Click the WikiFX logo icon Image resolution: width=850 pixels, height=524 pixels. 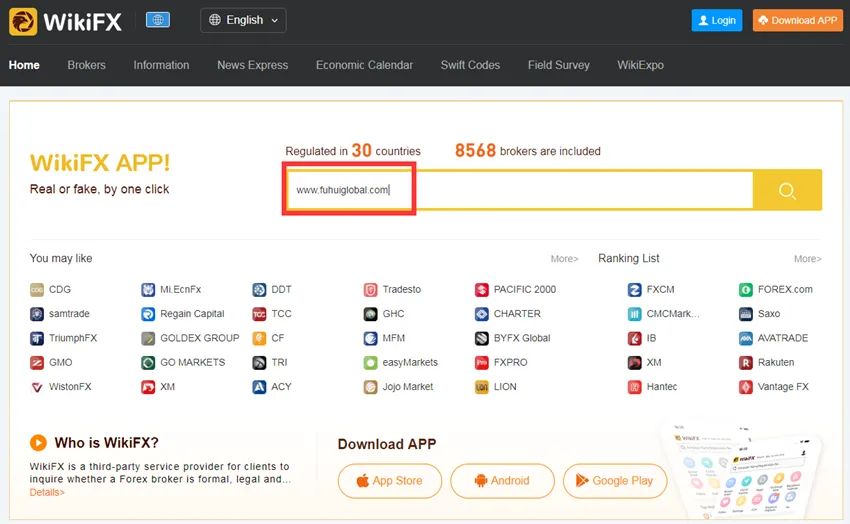[23, 22]
